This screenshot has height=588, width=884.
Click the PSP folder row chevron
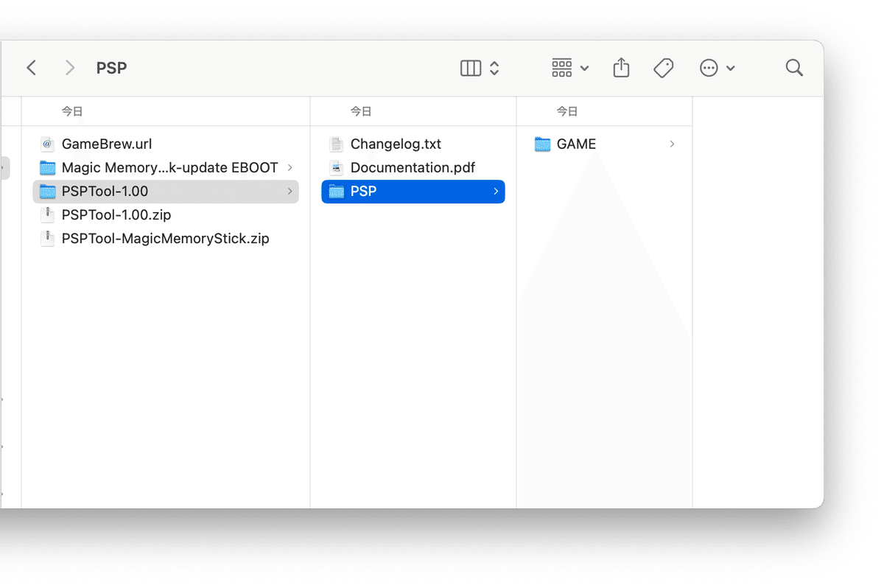click(x=496, y=192)
